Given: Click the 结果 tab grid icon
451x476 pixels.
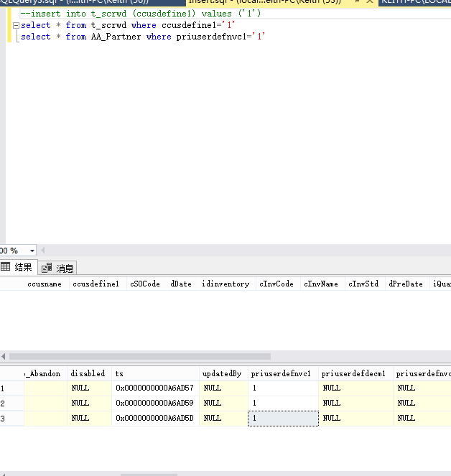Looking at the screenshot, I should [6, 267].
